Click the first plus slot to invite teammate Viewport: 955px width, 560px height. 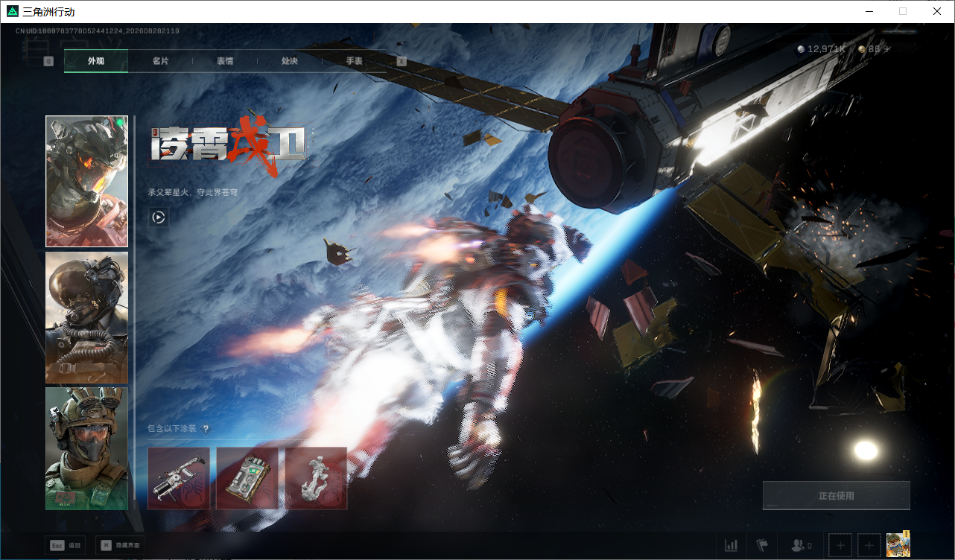tap(840, 546)
